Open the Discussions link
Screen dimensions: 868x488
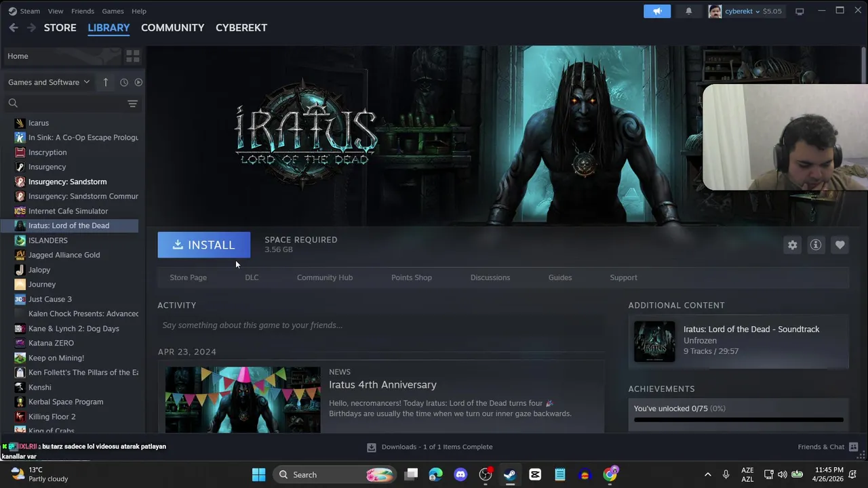coord(490,277)
